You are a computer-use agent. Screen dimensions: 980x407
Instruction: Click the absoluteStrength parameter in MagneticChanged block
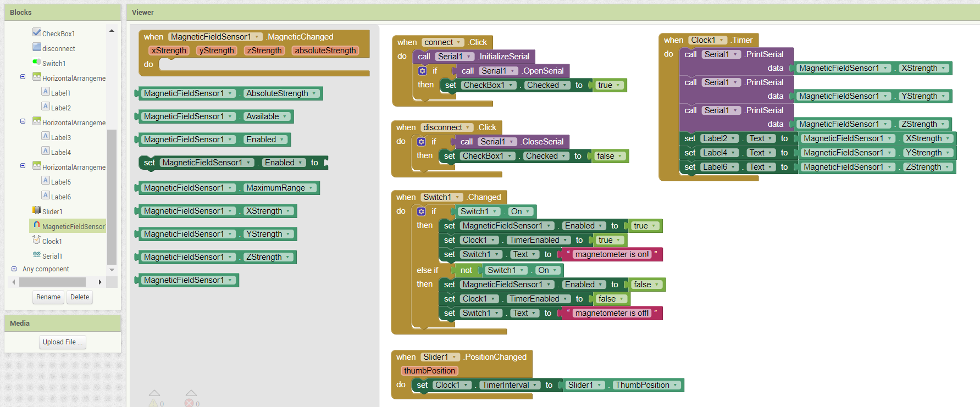(x=325, y=51)
